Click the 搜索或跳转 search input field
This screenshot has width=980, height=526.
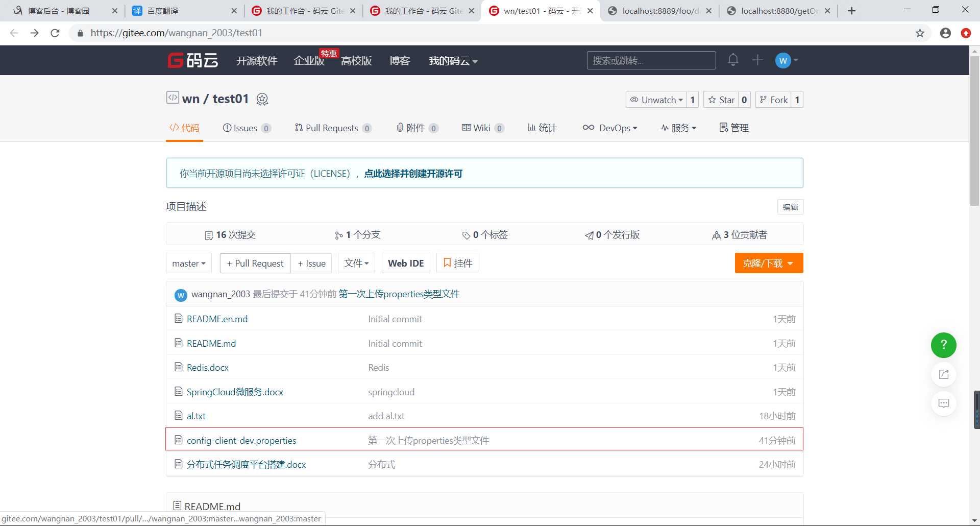point(651,60)
